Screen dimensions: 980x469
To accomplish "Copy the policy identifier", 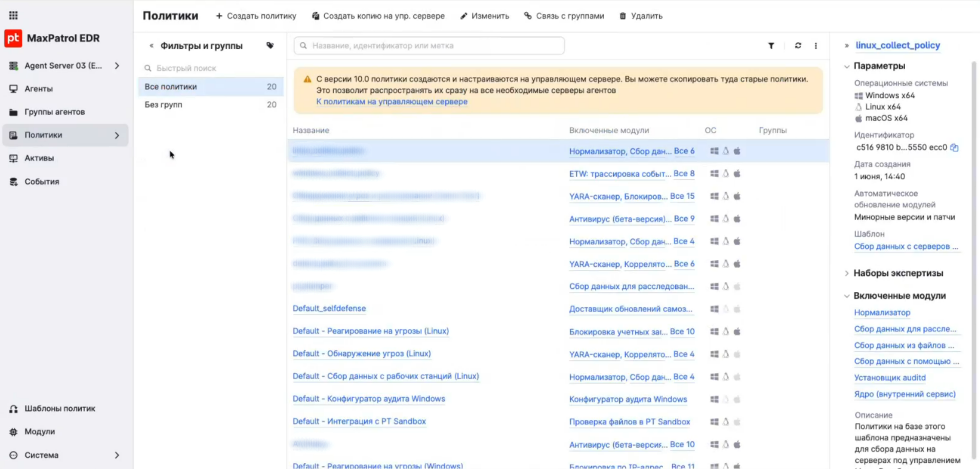I will tap(954, 147).
